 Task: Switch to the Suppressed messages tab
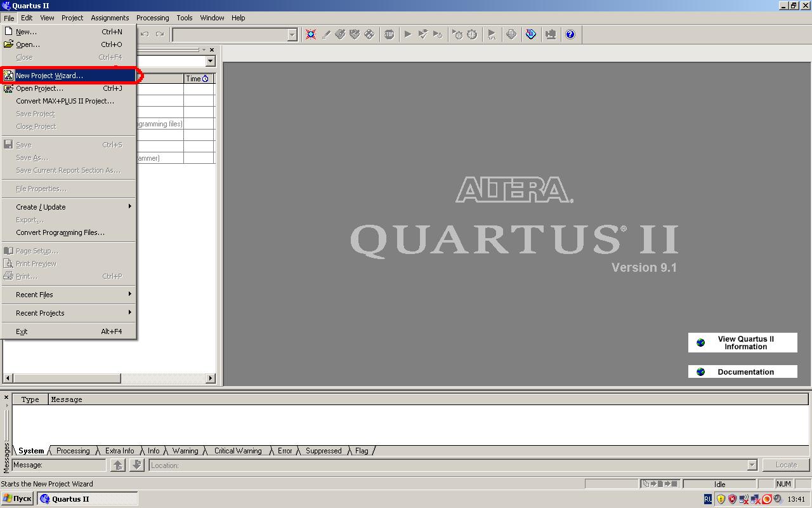tap(324, 451)
